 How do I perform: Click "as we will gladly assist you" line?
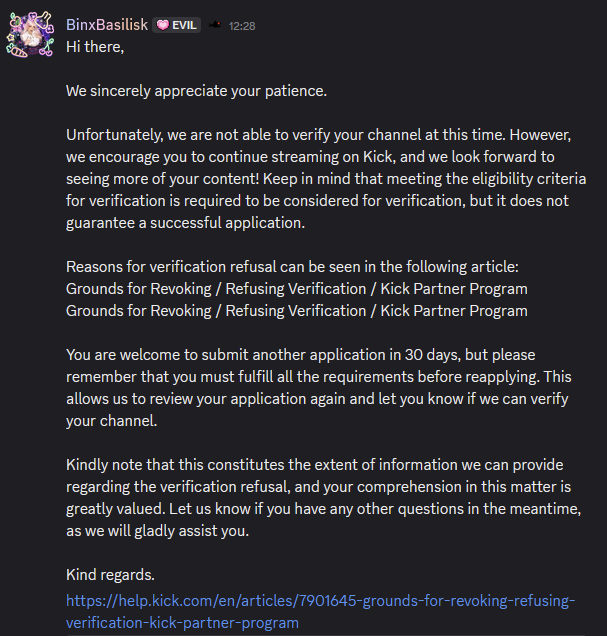click(x=157, y=531)
